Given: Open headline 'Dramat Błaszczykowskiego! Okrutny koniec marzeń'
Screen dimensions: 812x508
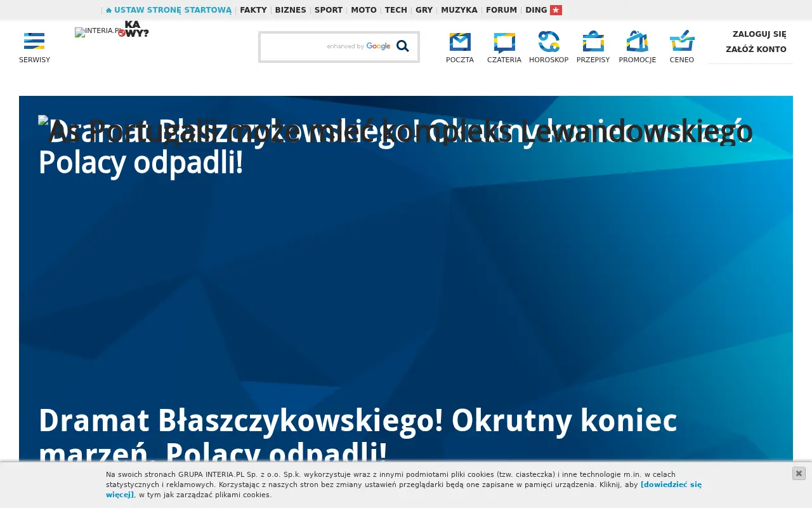Looking at the screenshot, I should click(358, 437).
